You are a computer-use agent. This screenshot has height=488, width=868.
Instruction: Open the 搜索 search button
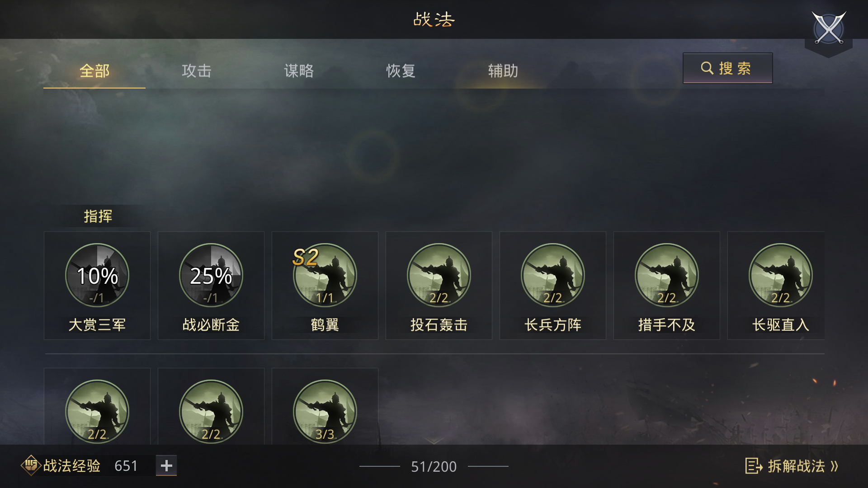point(727,68)
